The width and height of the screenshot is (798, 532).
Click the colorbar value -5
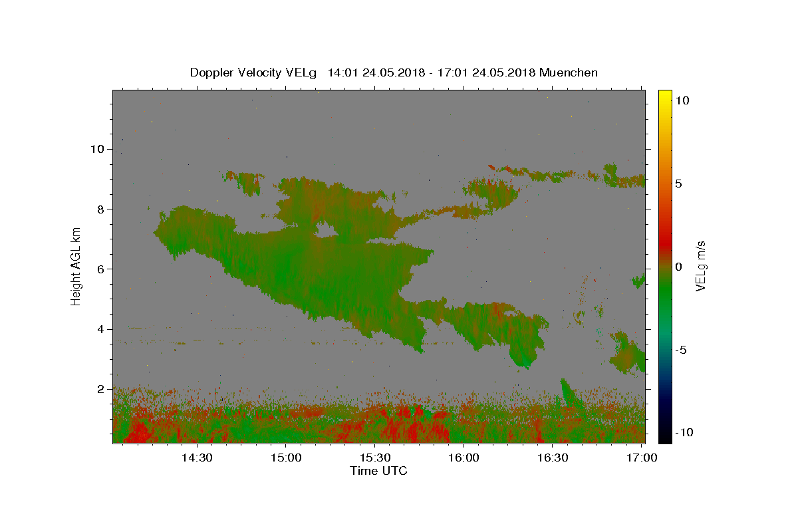point(682,350)
